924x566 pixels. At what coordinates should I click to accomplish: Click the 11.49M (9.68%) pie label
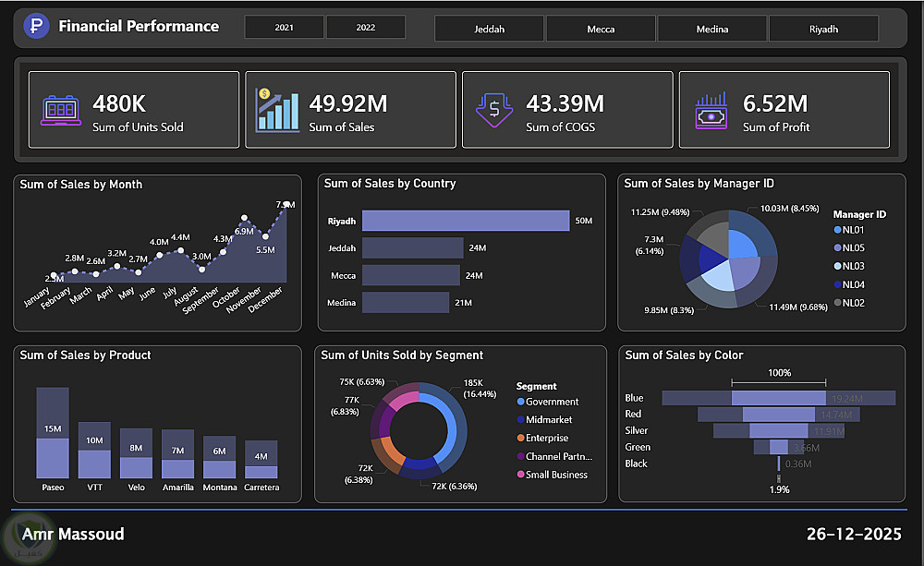coord(798,307)
